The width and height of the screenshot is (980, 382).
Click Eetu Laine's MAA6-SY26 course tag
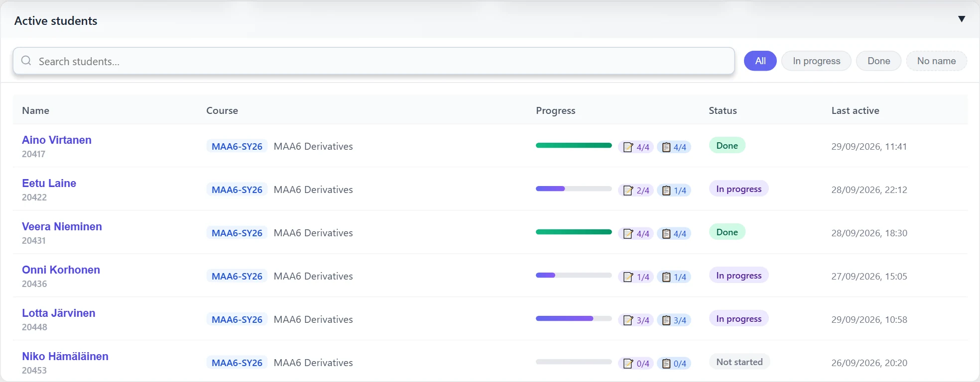237,190
